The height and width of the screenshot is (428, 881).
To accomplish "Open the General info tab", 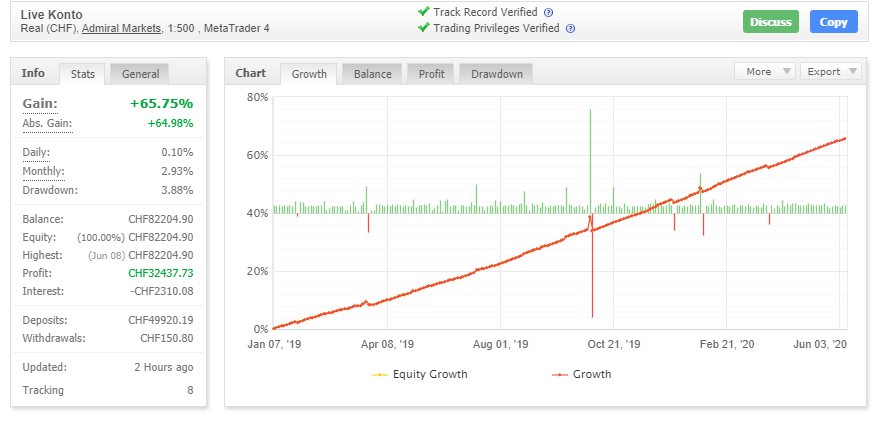I will [140, 73].
